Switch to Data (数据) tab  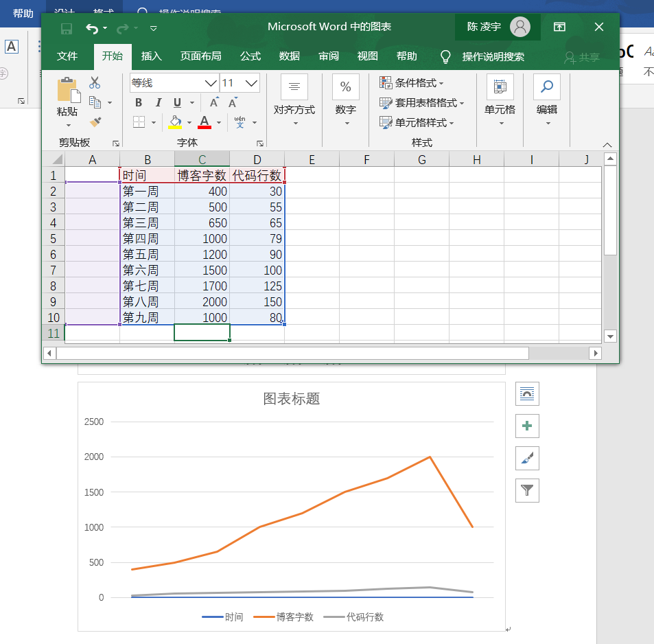click(x=290, y=56)
